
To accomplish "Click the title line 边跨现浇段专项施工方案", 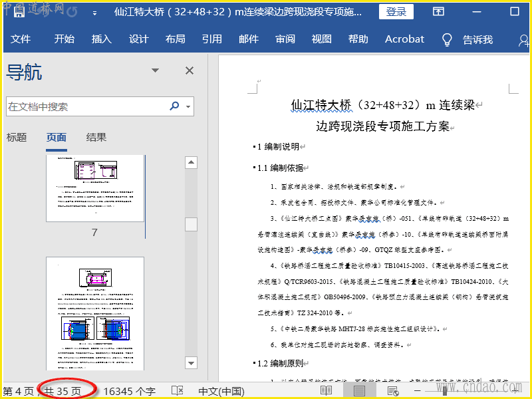I will [x=383, y=126].
